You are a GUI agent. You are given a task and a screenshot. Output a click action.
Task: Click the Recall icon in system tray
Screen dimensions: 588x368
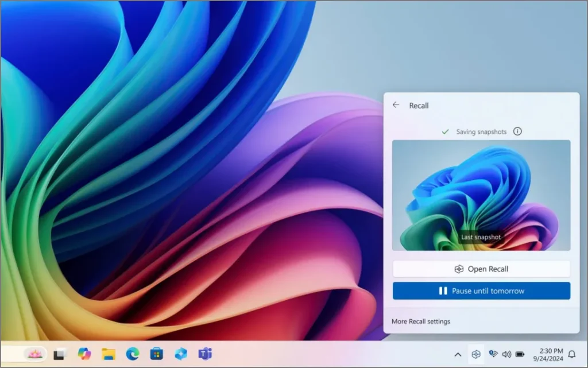tap(476, 354)
